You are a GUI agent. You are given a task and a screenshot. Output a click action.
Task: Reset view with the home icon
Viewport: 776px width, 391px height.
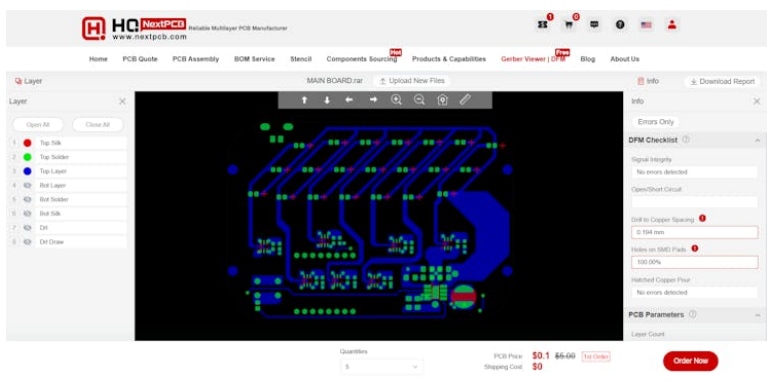[442, 100]
